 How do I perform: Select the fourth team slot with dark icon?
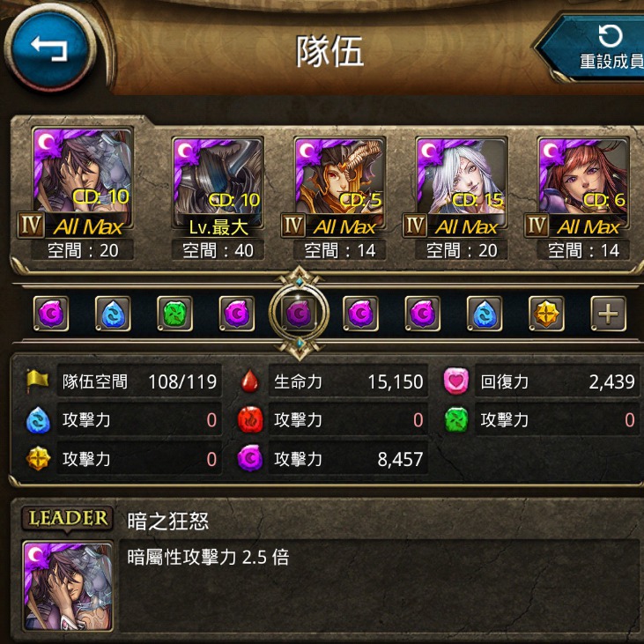coord(237,314)
